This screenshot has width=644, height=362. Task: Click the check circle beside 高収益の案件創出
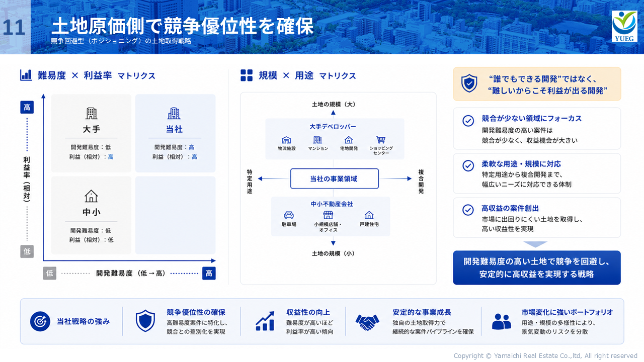(x=468, y=210)
